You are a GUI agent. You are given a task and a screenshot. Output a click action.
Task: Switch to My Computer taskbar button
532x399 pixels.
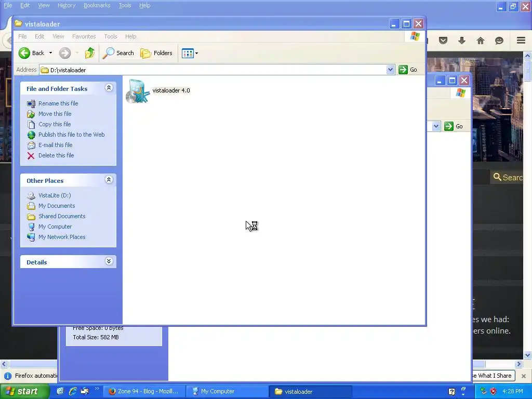pos(227,391)
